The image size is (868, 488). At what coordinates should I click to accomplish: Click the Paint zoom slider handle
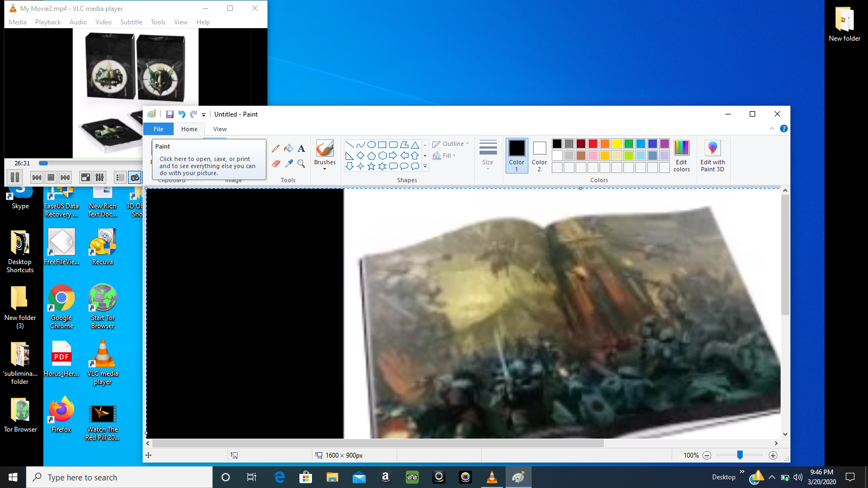740,455
